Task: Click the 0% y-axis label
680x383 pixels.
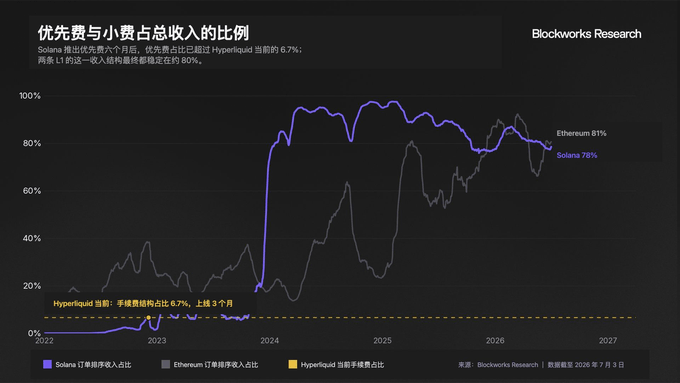Action: pyautogui.click(x=34, y=333)
